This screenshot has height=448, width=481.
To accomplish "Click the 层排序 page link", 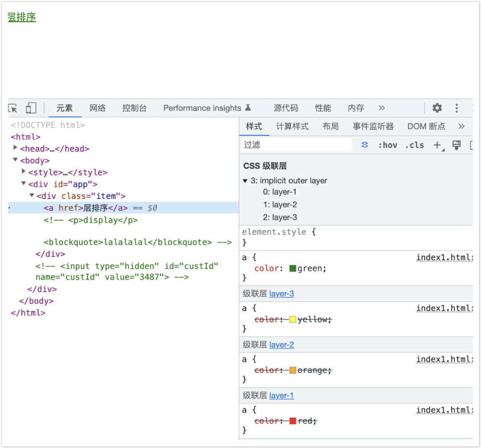I will [22, 17].
